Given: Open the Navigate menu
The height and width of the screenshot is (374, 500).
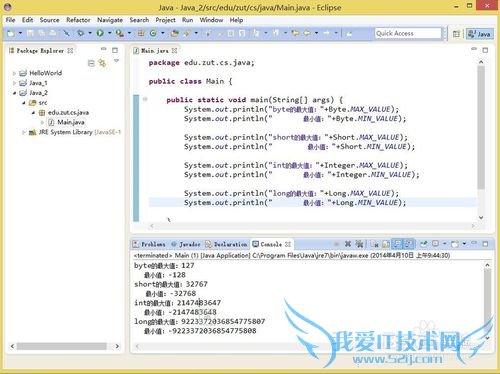Looking at the screenshot, I should [x=110, y=20].
